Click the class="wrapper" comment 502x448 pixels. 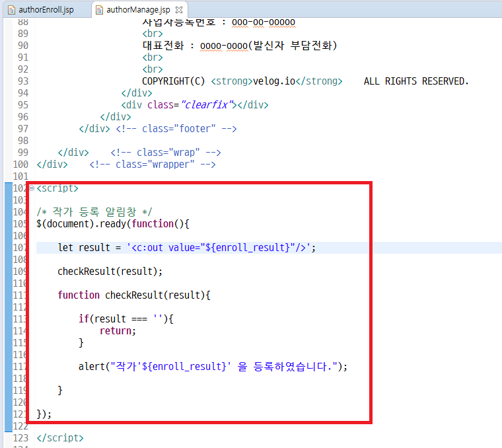click(x=153, y=165)
